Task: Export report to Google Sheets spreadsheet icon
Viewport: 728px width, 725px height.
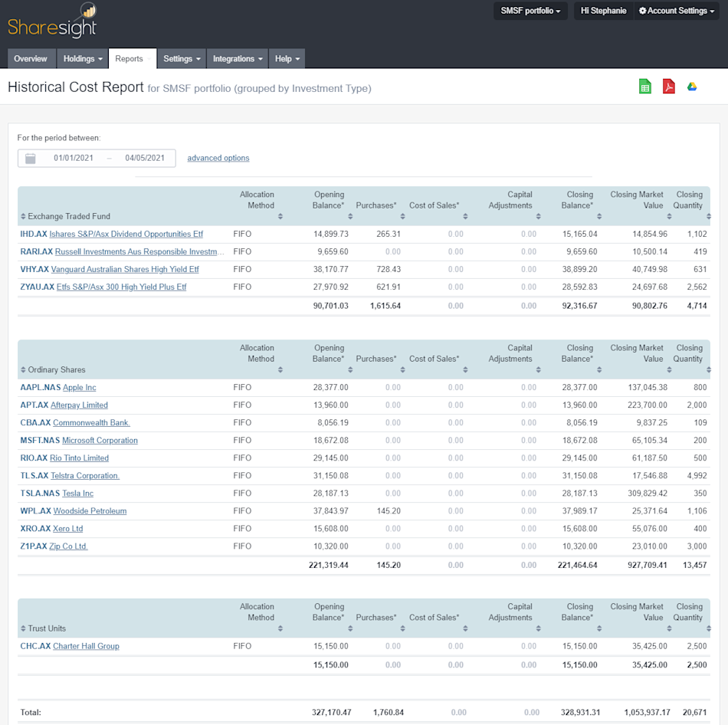Action: coord(645,87)
